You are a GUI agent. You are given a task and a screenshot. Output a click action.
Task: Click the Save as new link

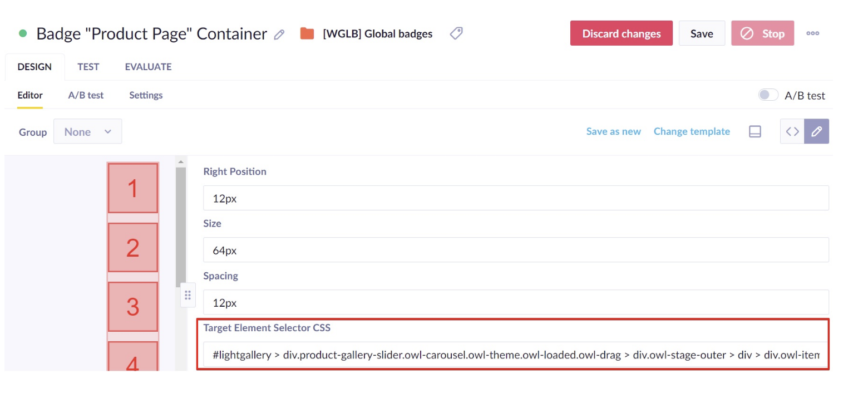coord(614,131)
